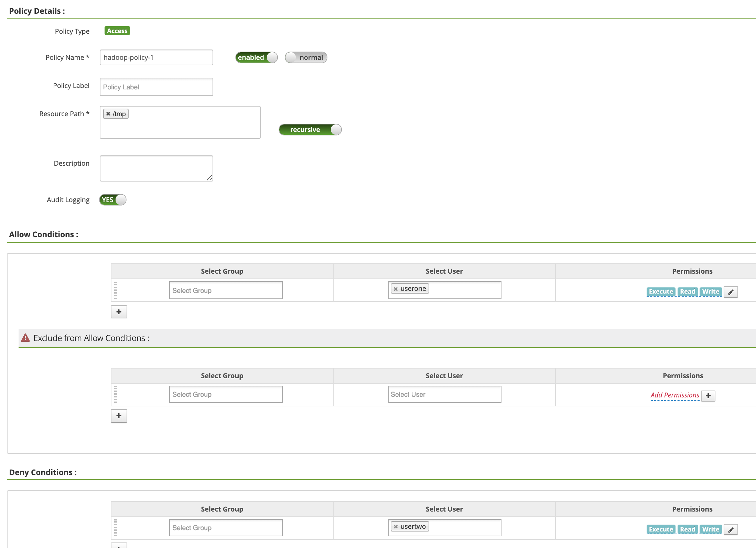Viewport: 756px width, 548px height.
Task: Remove usertwo from Deny Conditions user
Action: [396, 527]
